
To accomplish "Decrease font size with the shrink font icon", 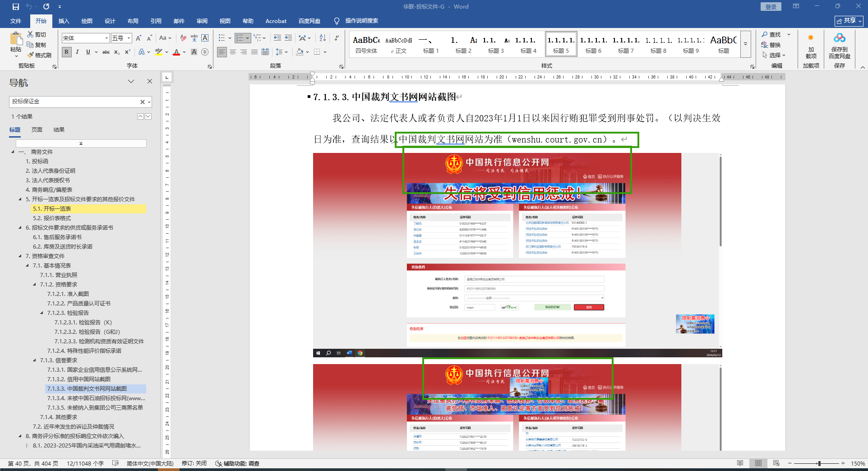I will pyautogui.click(x=149, y=38).
